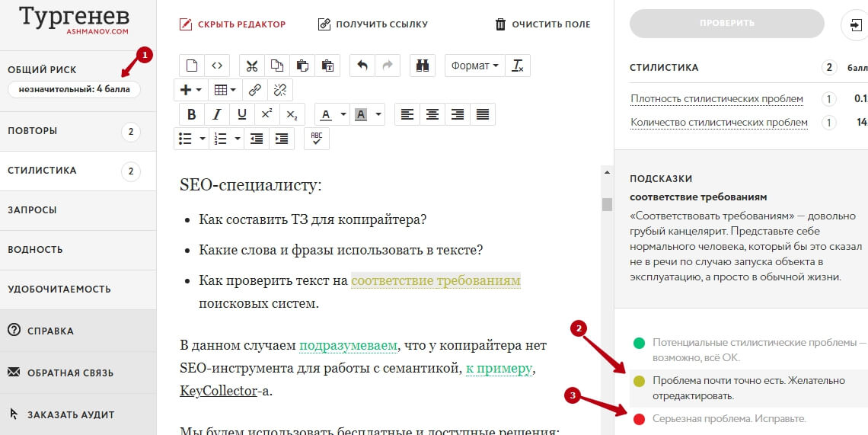Click the Тургенев logo

click(74, 20)
